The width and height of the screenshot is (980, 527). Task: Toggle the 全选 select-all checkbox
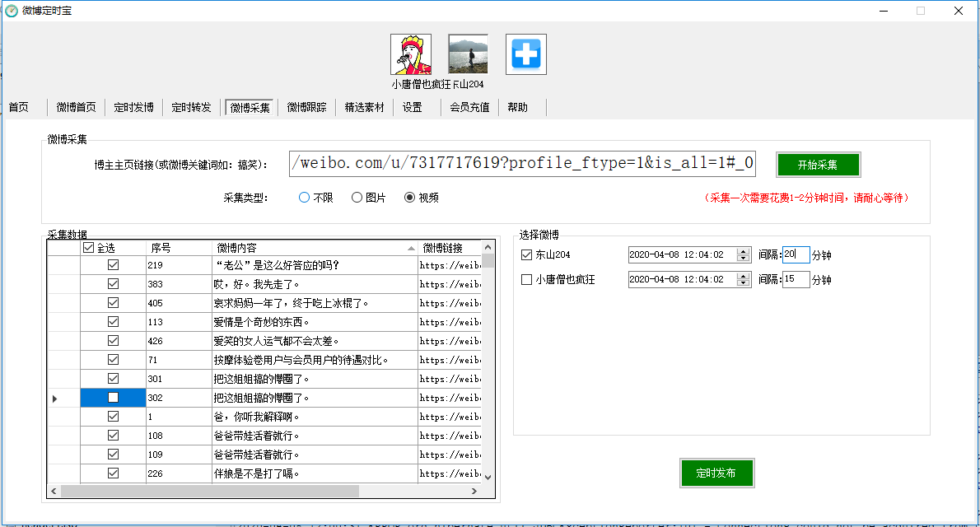click(x=89, y=248)
